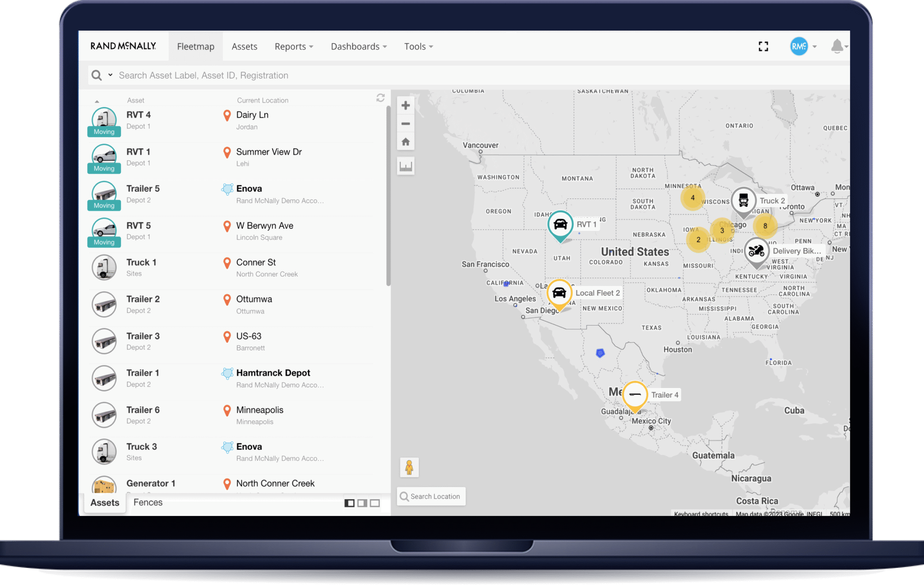Open the ruler/measure tool below zoom controls
The height and width of the screenshot is (585, 924).
pyautogui.click(x=405, y=166)
